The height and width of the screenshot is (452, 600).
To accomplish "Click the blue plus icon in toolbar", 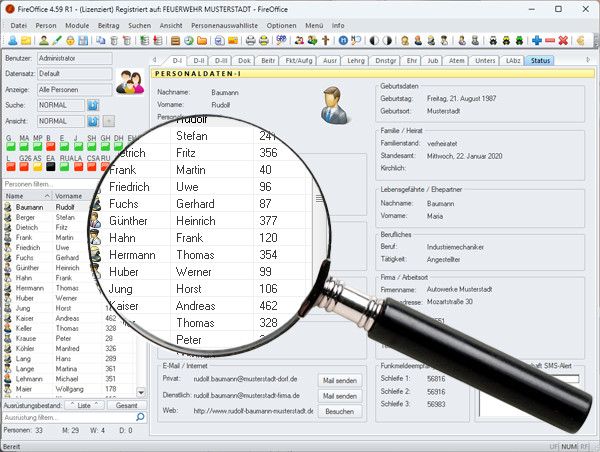I will (x=537, y=40).
